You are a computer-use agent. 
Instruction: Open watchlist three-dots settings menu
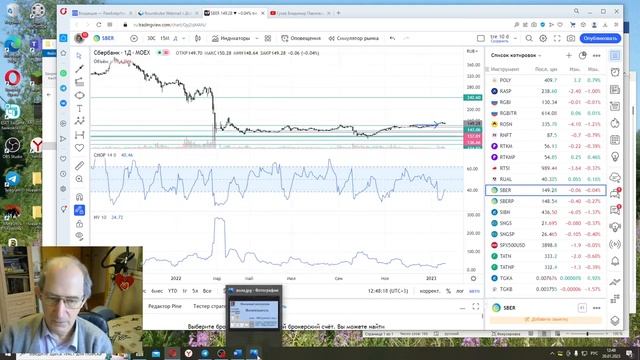click(x=596, y=56)
